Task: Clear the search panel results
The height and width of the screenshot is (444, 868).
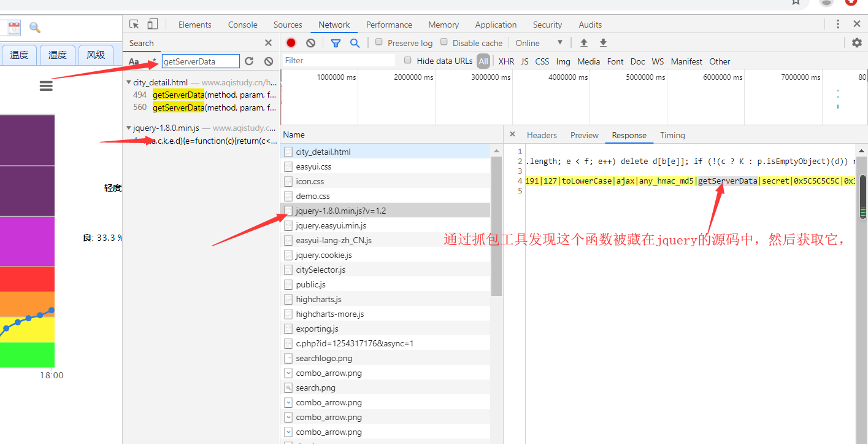Action: [x=269, y=61]
